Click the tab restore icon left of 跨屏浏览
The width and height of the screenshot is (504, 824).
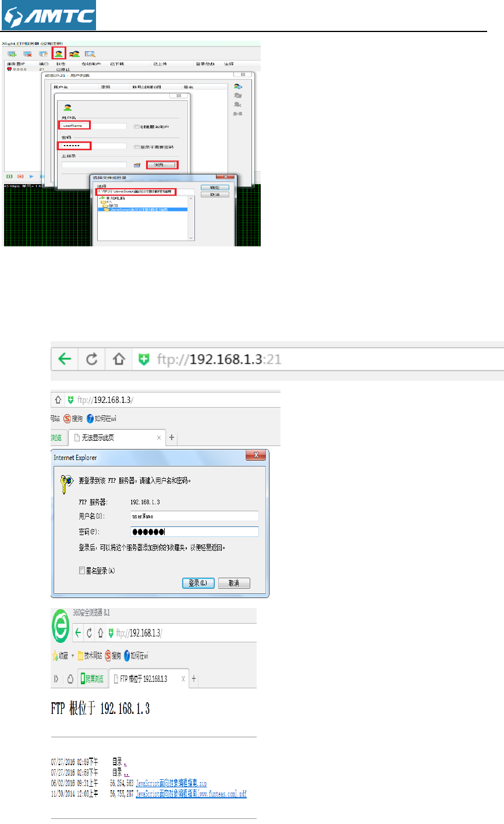pyautogui.click(x=70, y=679)
